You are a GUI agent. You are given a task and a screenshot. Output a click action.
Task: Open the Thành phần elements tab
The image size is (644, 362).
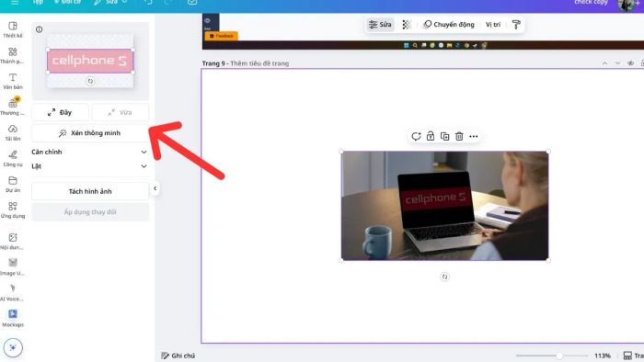(13, 55)
